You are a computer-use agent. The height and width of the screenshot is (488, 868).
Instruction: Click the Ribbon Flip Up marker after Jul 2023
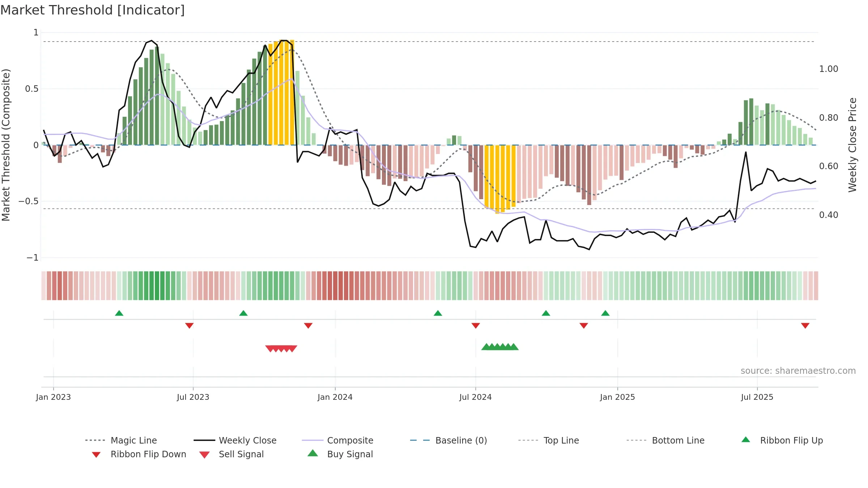tap(243, 313)
